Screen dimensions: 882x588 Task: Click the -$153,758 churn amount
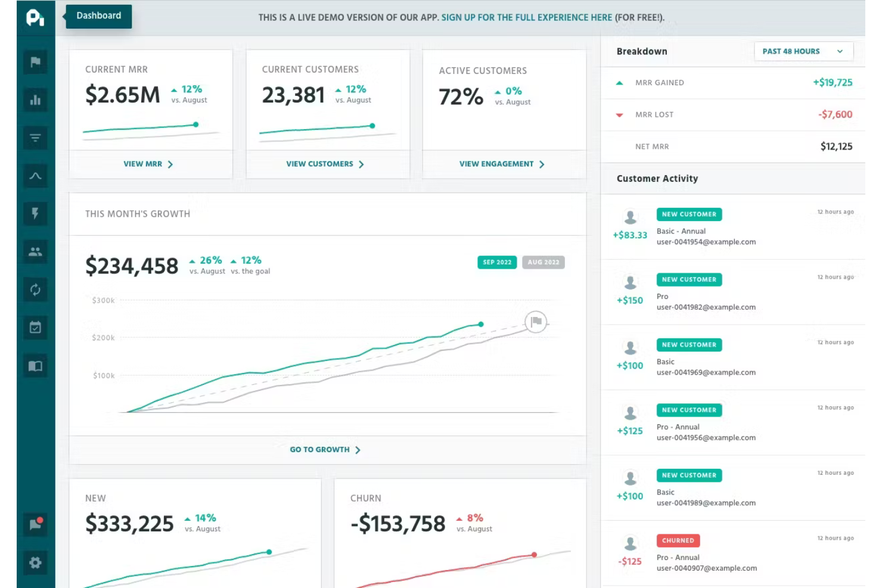click(x=398, y=524)
